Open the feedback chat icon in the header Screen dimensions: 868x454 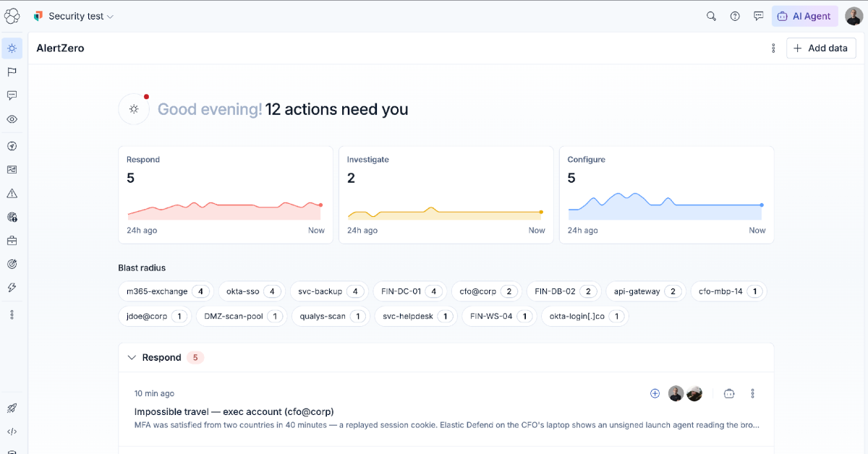point(759,16)
